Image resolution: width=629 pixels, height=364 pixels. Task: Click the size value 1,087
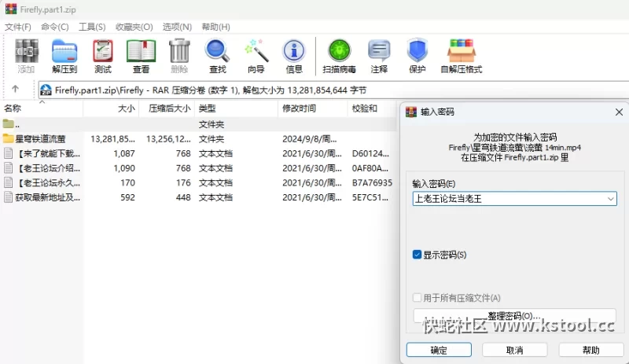[124, 154]
